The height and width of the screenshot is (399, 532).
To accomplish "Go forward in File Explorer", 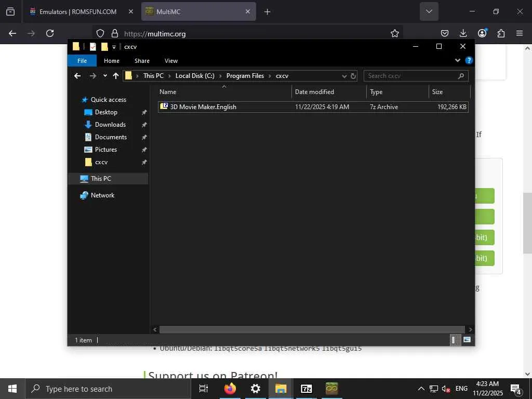I will 92,76.
